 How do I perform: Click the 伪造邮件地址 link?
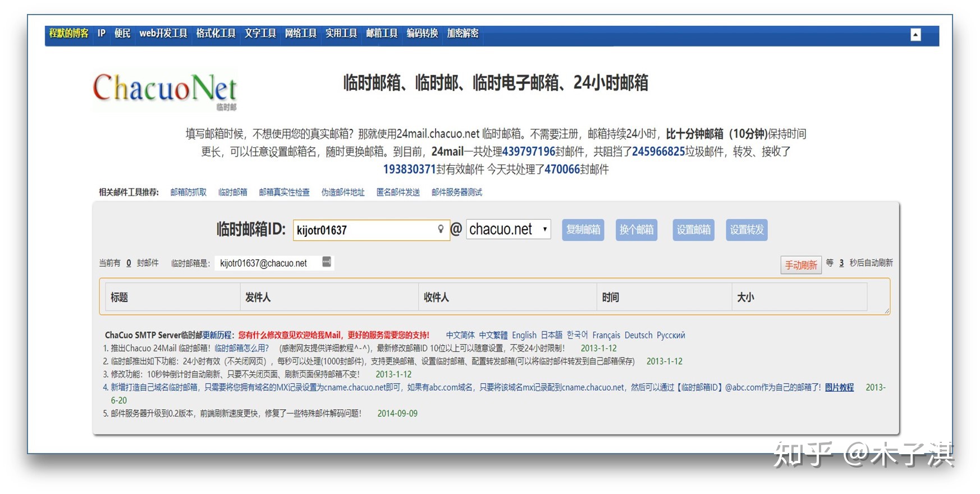click(x=343, y=192)
